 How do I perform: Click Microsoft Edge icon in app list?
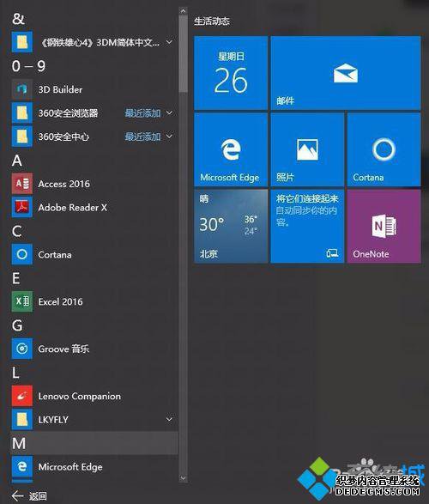click(21, 467)
